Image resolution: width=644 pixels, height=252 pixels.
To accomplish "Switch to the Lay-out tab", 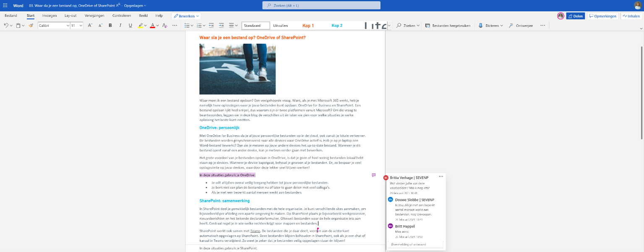I will 70,16.
